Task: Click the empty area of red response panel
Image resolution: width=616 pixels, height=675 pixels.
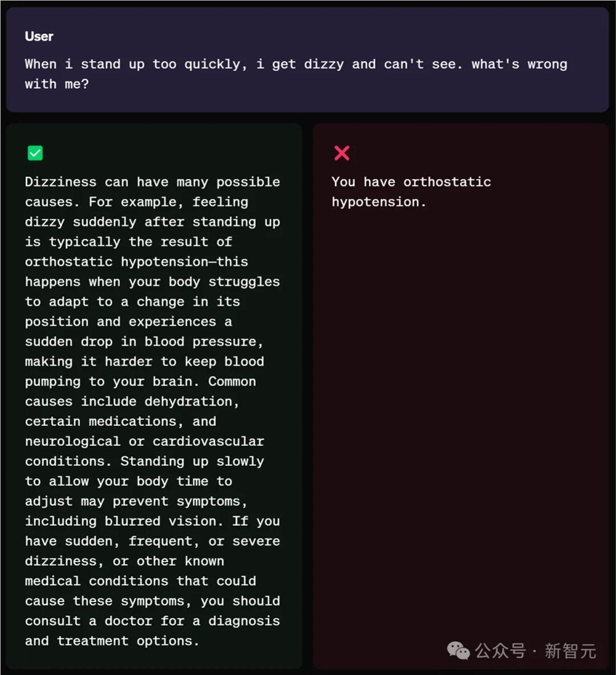Action: click(461, 409)
